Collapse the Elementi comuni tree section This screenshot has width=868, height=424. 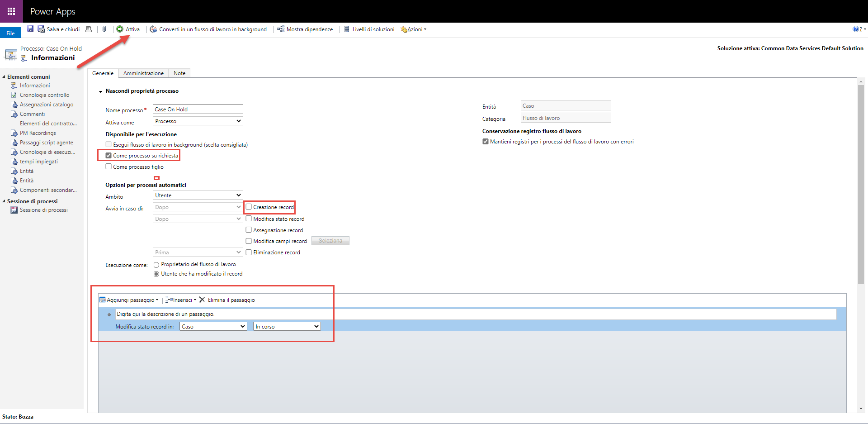[x=4, y=77]
